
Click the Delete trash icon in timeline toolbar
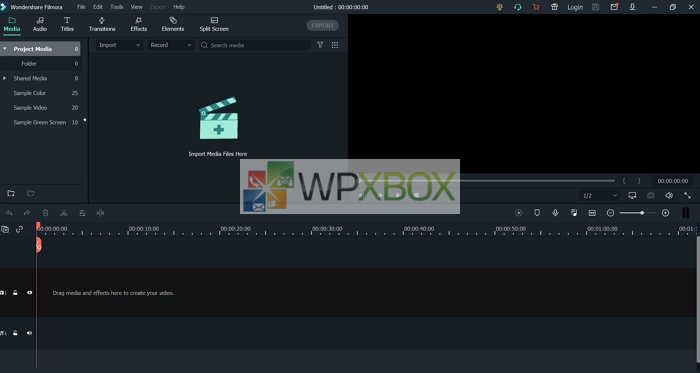[45, 213]
